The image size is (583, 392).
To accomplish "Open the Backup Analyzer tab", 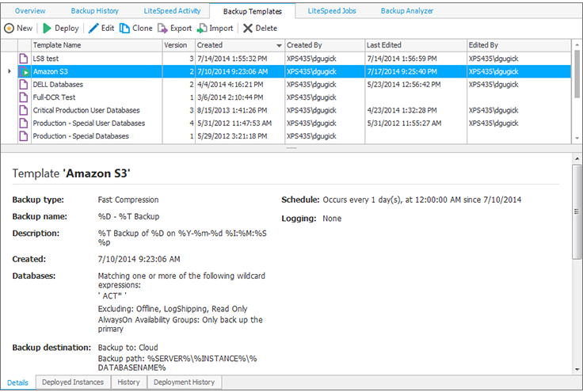I will click(407, 11).
